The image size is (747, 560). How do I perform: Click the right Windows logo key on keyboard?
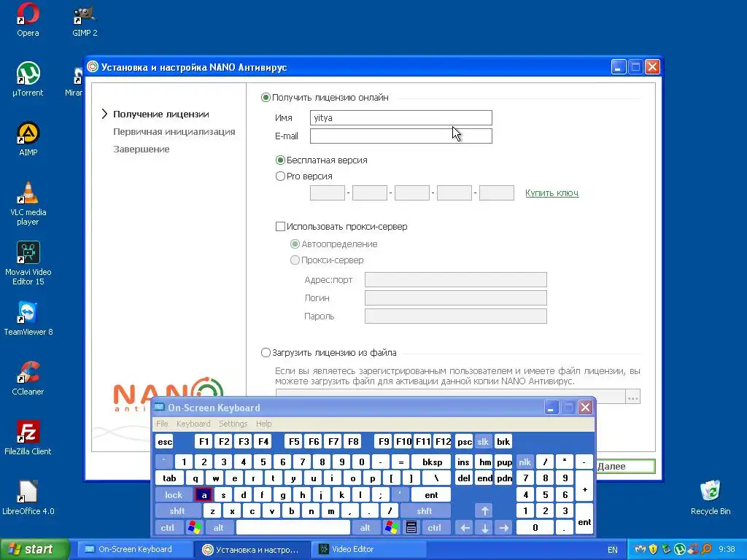click(x=392, y=528)
